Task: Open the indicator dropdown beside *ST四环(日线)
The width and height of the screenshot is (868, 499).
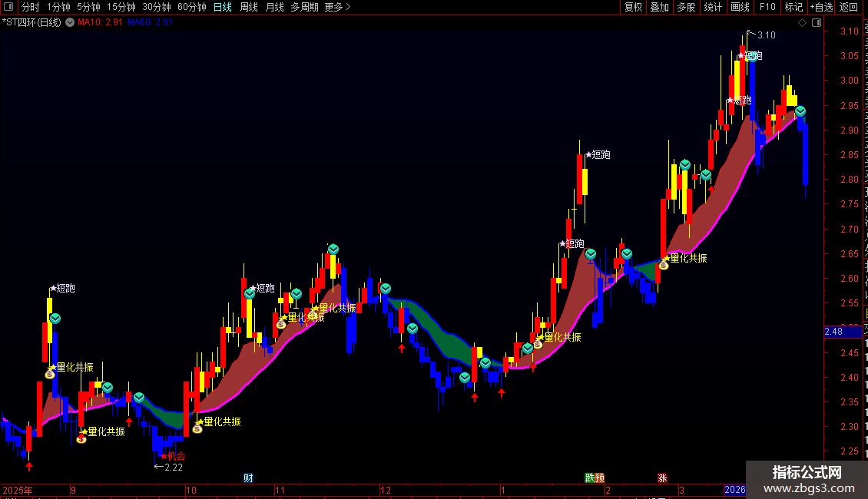Action: tap(70, 23)
